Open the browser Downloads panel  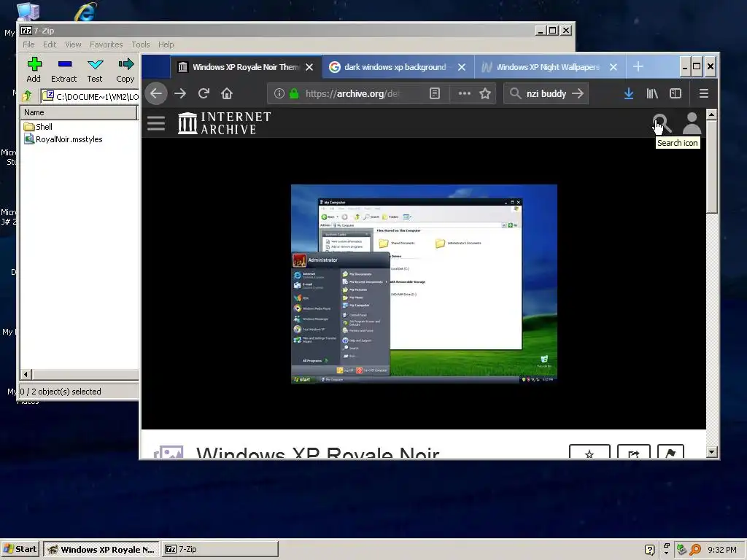coord(629,93)
